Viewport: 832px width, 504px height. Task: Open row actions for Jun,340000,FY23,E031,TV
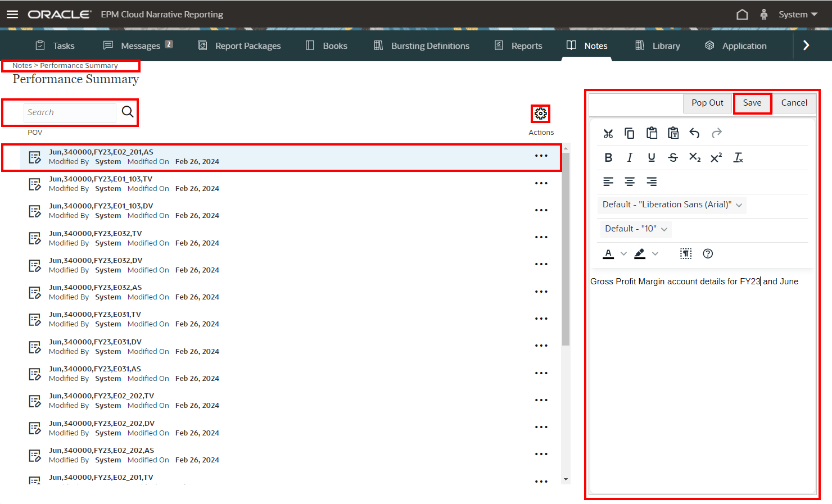click(541, 319)
